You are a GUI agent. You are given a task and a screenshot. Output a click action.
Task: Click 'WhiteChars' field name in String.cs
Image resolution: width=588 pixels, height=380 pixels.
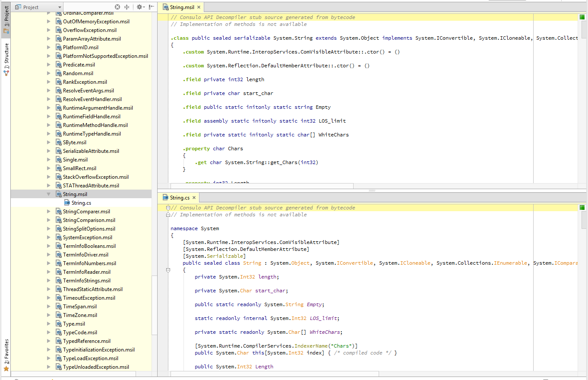[x=325, y=332]
